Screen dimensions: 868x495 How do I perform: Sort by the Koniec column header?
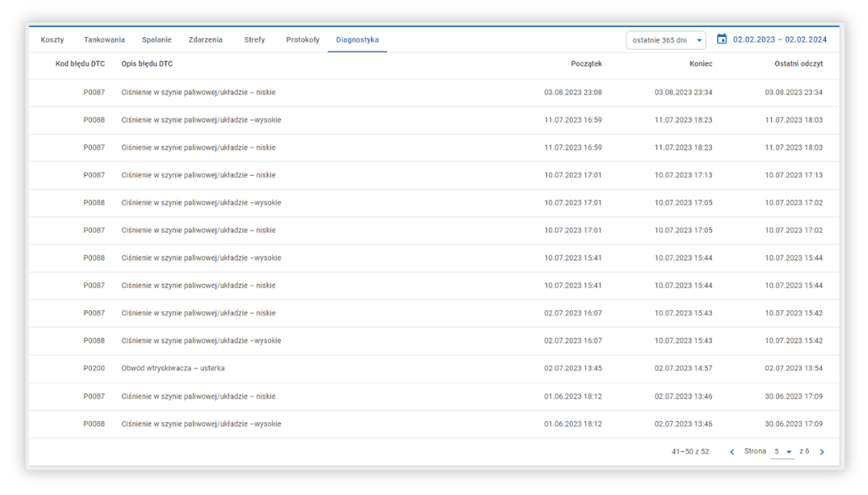tap(700, 64)
